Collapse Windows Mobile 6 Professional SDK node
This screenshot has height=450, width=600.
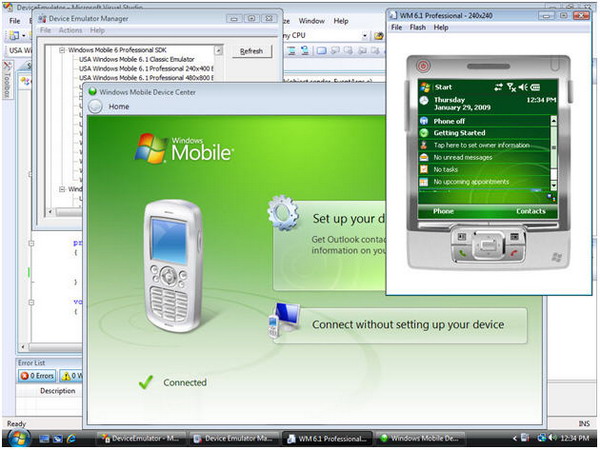pyautogui.click(x=62, y=50)
